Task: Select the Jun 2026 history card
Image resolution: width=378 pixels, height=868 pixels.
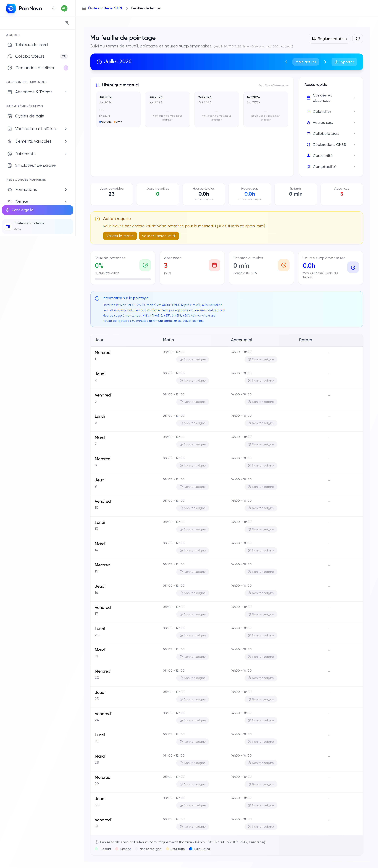Action: click(x=167, y=109)
